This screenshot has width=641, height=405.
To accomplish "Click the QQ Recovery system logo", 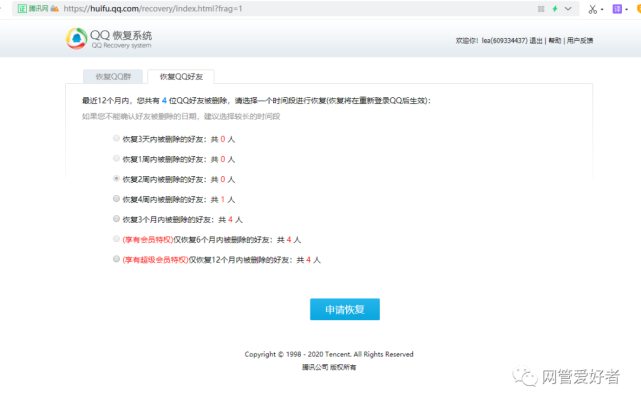I will click(x=109, y=39).
